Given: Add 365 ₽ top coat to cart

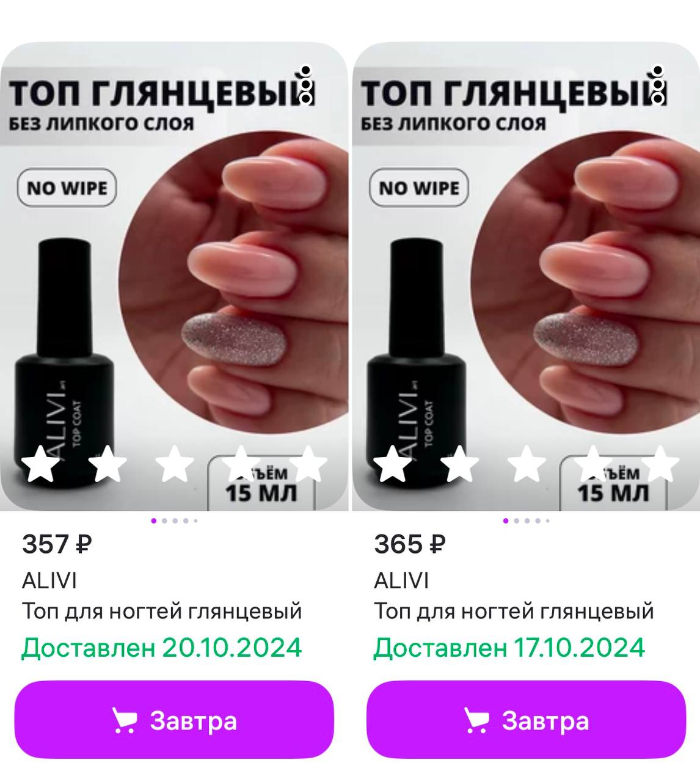Looking at the screenshot, I should (x=526, y=720).
